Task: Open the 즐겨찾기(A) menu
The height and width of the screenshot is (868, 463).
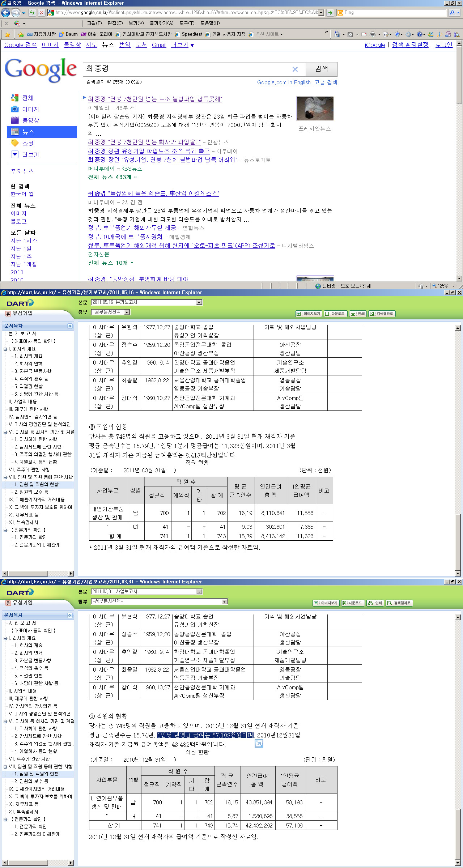Action: pos(161,23)
